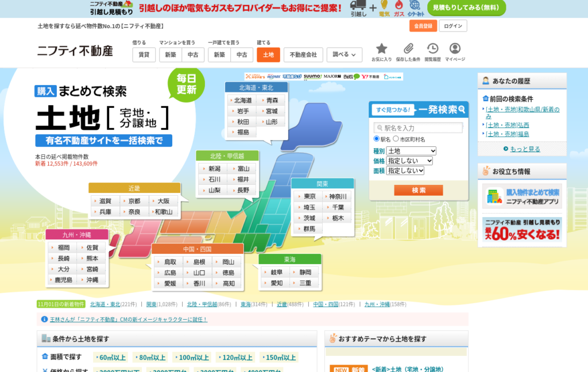This screenshot has width=588, height=372.
Task: Click the SUUMO logo in partner strip
Action: (312, 76)
